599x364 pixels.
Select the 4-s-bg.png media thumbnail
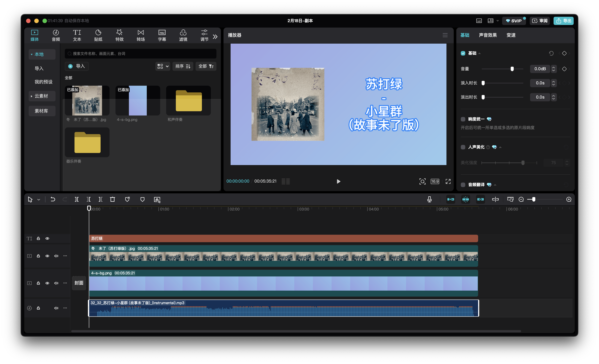138,100
